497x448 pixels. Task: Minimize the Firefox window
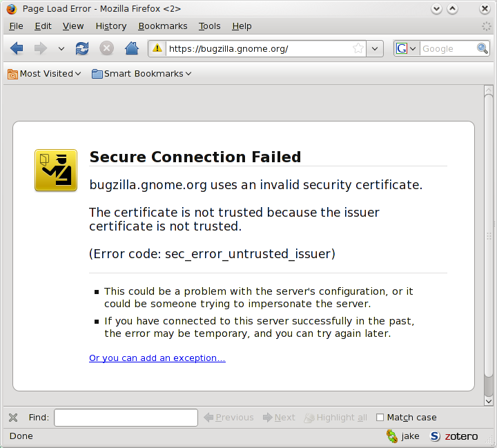(436, 9)
